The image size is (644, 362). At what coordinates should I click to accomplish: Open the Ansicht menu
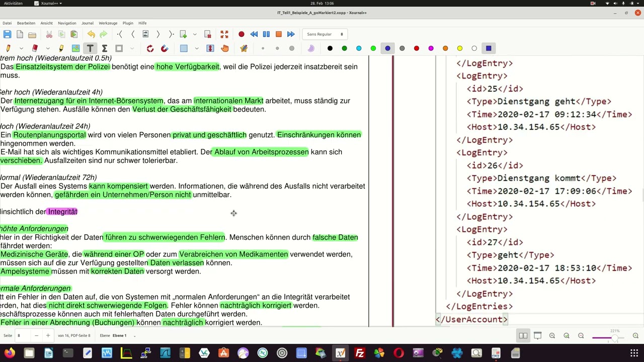click(47, 23)
